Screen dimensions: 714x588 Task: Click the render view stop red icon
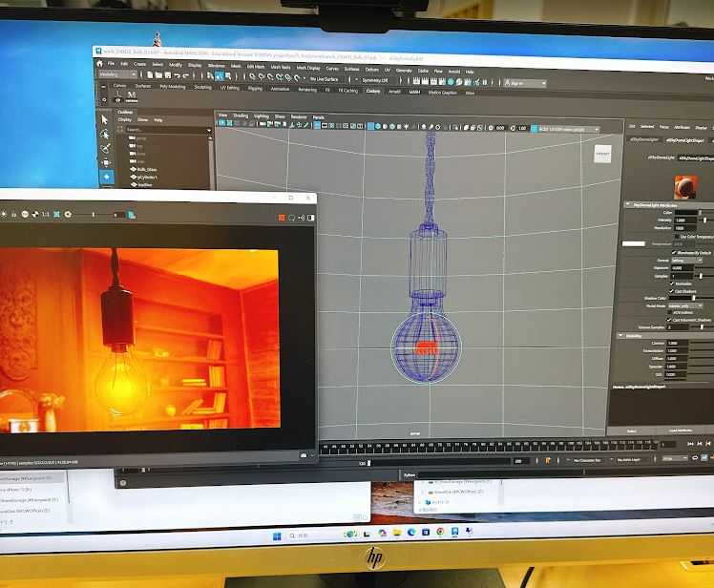tap(282, 218)
